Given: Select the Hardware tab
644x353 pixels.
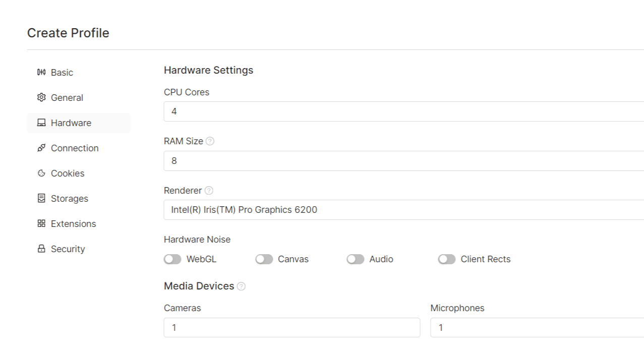Looking at the screenshot, I should pos(79,123).
